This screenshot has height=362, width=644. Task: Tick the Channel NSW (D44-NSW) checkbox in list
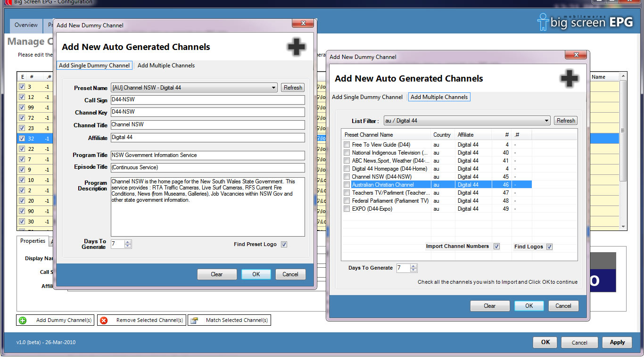tap(347, 177)
